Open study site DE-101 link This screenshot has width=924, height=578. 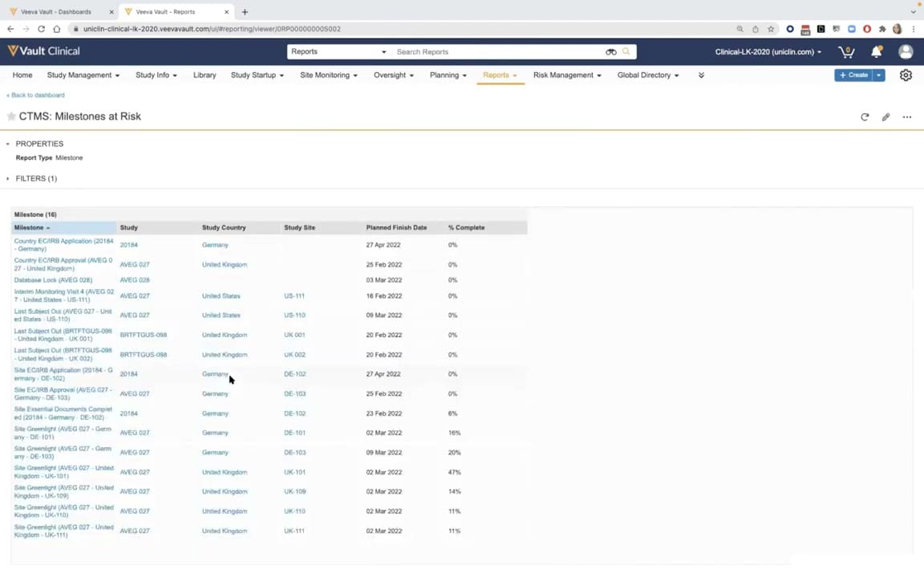294,433
